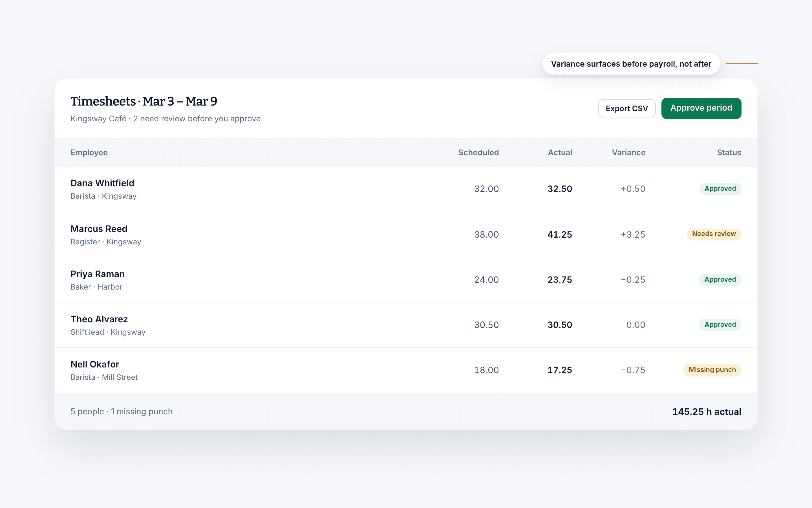Screen dimensions: 812x508
Task: Select Theo Alvarez's actual 30.50 value
Action: pyautogui.click(x=560, y=325)
